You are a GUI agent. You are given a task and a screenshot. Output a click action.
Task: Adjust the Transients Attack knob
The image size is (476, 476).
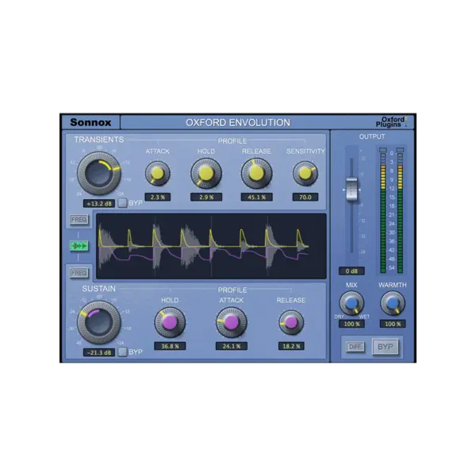click(158, 173)
